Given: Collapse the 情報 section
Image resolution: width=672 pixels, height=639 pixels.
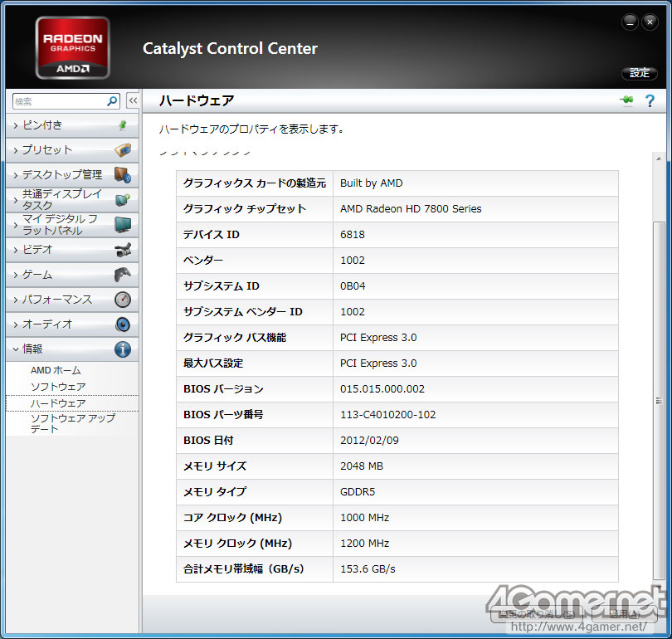Looking at the screenshot, I should (16, 349).
